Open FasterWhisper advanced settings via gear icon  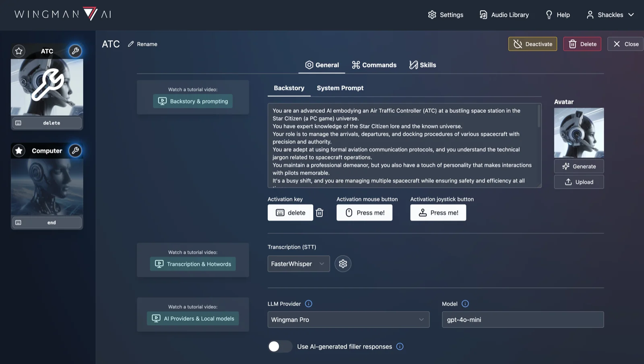tap(343, 264)
